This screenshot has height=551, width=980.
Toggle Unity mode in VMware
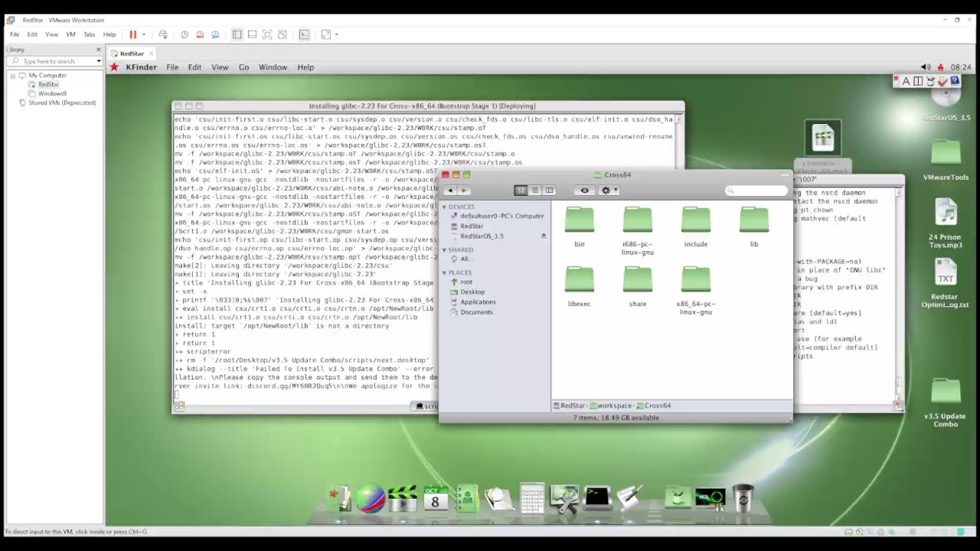tap(283, 34)
